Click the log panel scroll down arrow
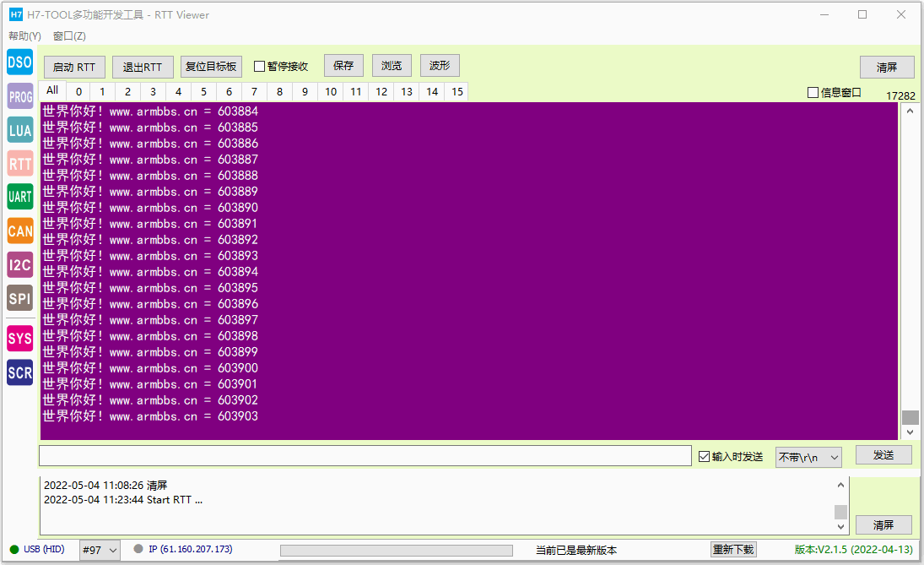 (841, 527)
